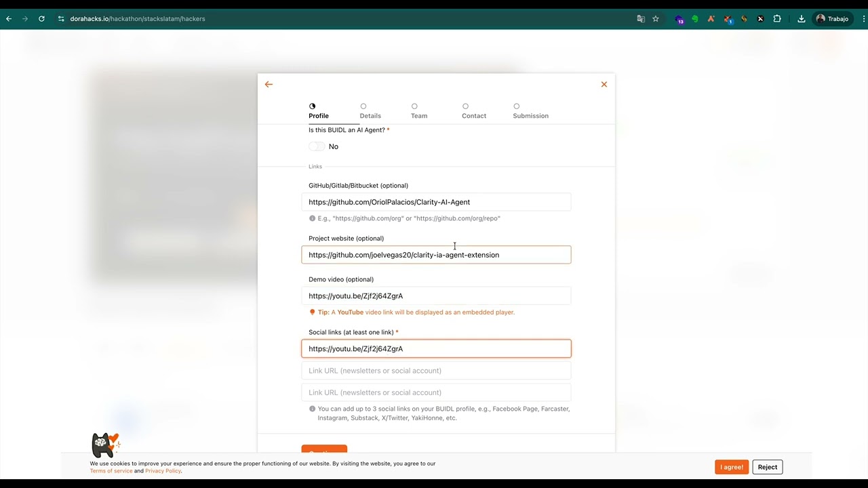Open the Trabajo profile button
Viewport: 868px width, 488px height.
(833, 19)
